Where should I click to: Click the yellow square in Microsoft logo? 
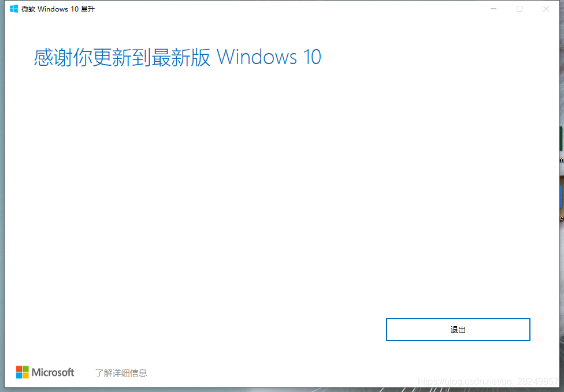click(x=25, y=375)
